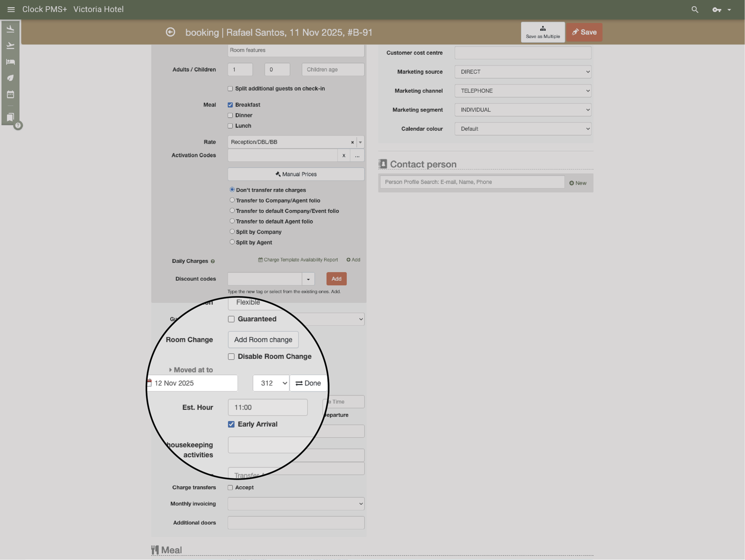
Task: Open the room number 312 dropdown
Action: coord(271,383)
